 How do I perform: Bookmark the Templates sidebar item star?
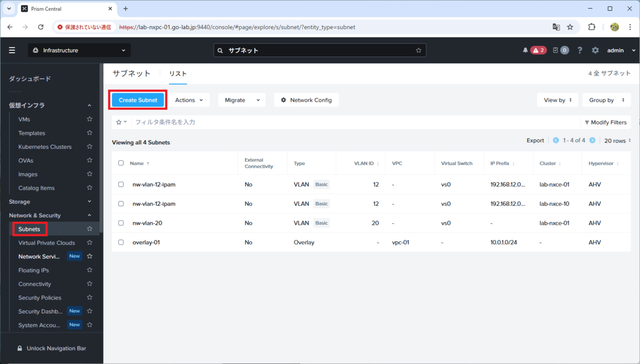click(x=90, y=133)
